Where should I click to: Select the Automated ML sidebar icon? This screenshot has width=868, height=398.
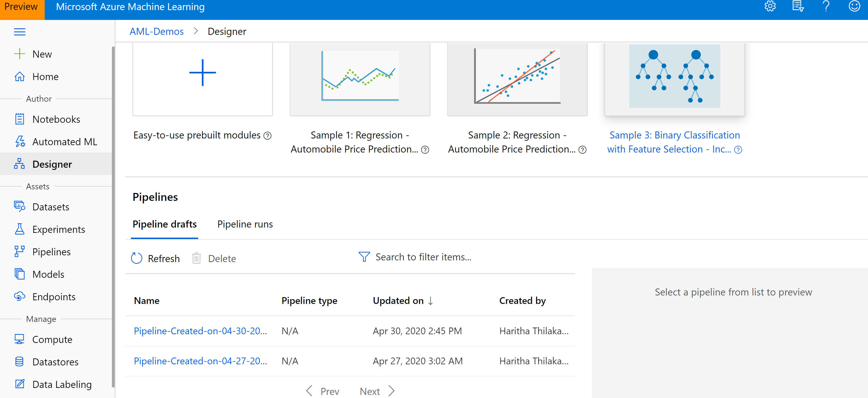point(19,142)
